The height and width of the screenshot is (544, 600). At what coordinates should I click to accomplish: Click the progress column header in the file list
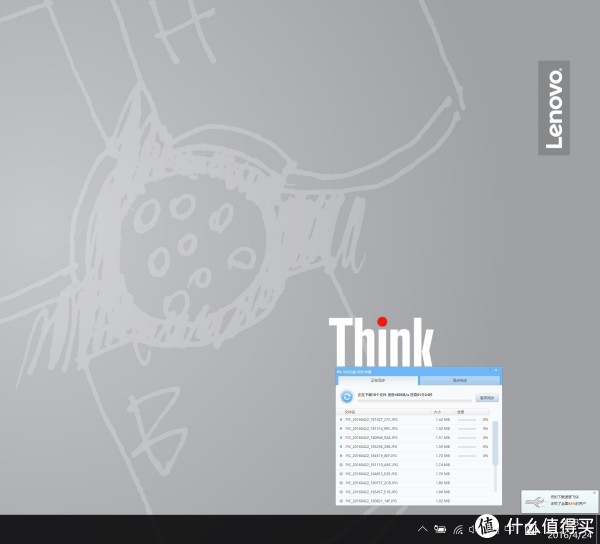(x=472, y=412)
